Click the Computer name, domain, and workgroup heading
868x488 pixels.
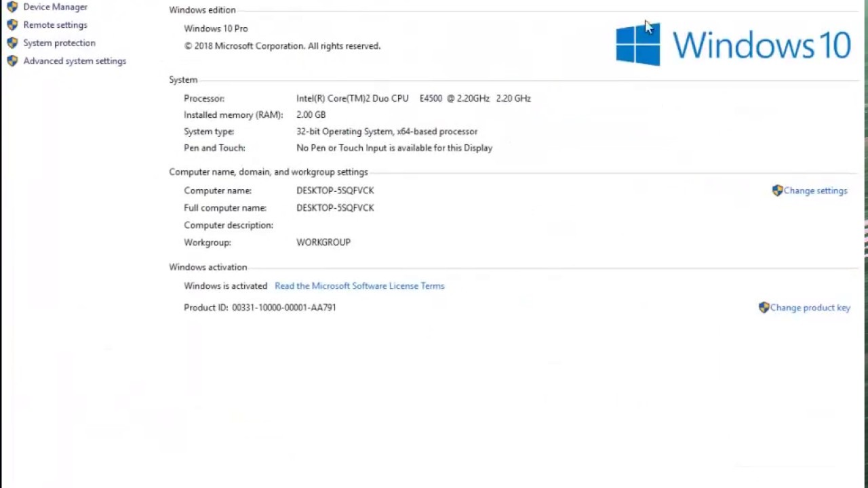point(269,172)
